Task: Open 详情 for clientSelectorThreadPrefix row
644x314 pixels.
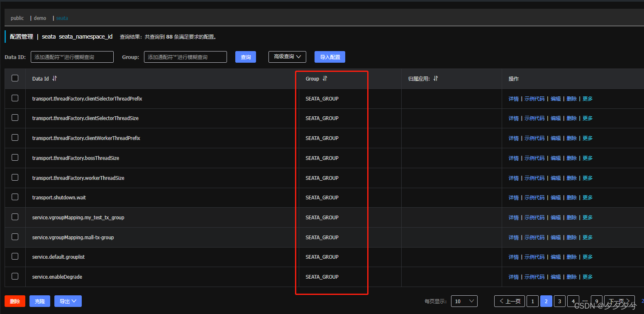Action: click(514, 99)
